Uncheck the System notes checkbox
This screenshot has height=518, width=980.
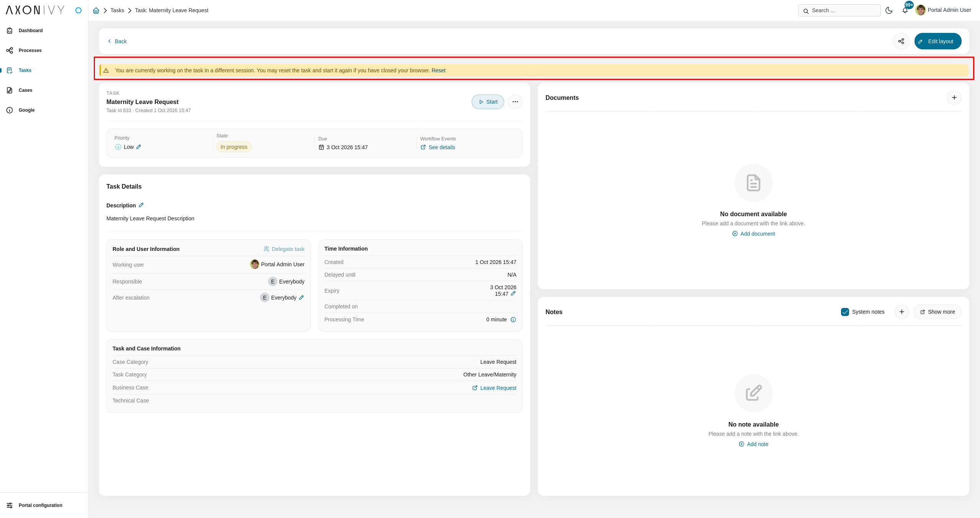[x=845, y=312]
